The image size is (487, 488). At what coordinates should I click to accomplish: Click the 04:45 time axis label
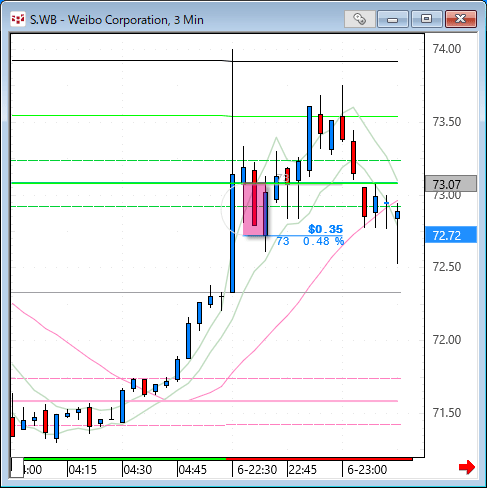coord(193,470)
